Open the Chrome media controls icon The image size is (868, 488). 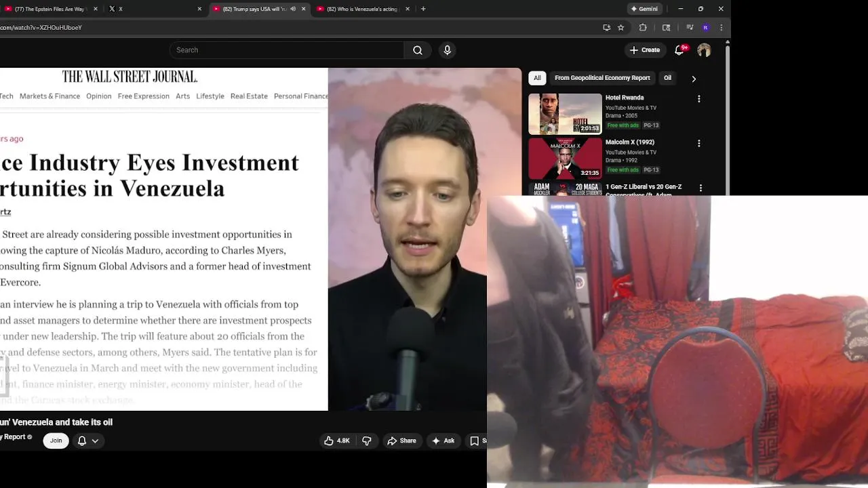click(x=690, y=28)
